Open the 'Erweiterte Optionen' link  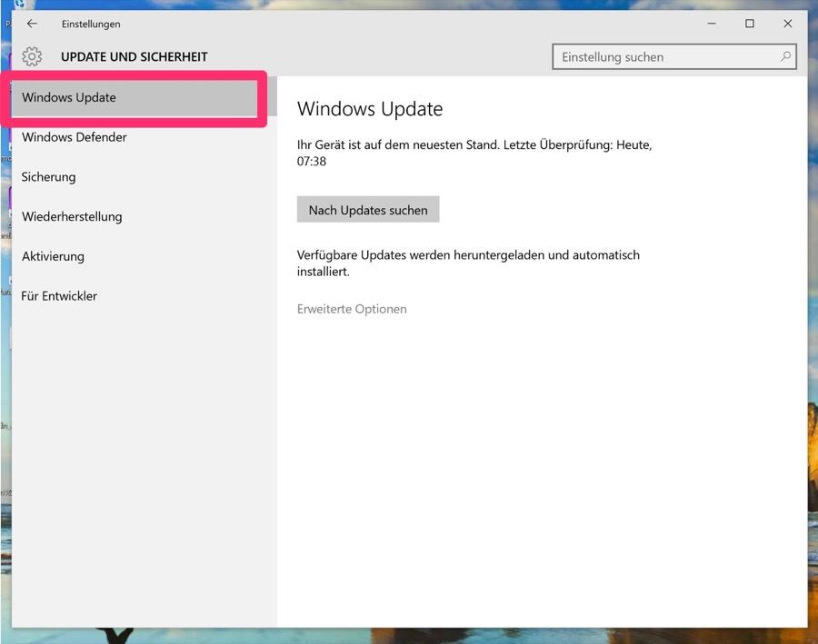coord(352,309)
